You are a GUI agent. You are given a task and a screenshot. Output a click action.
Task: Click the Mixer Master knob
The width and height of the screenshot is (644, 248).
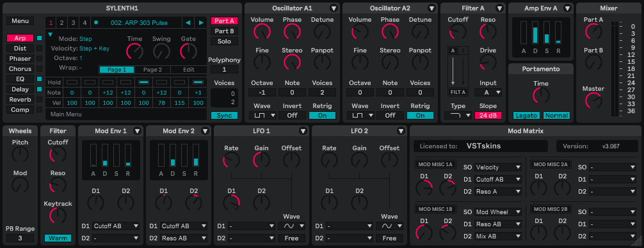coord(593,100)
